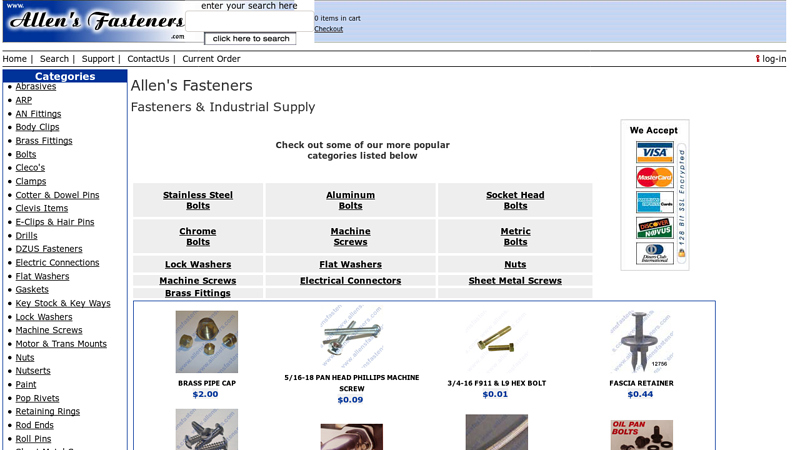The width and height of the screenshot is (800, 450).
Task: Open the Retaining Rings category
Action: click(x=47, y=412)
